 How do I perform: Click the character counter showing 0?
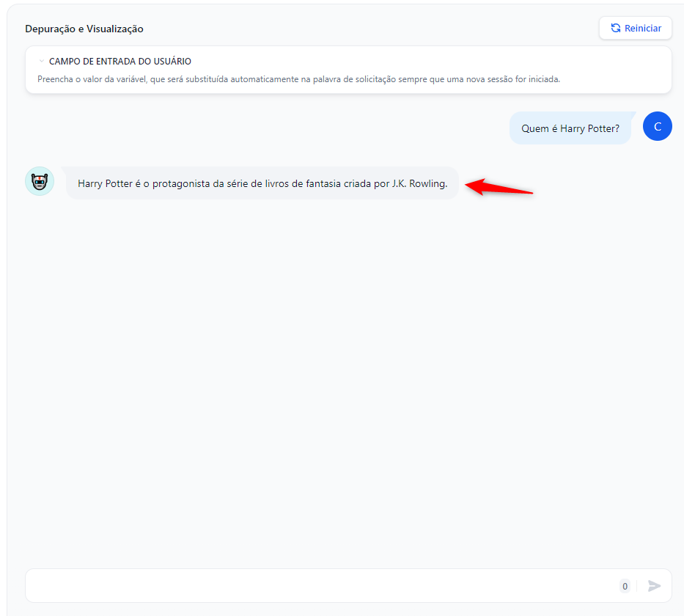pyautogui.click(x=625, y=586)
